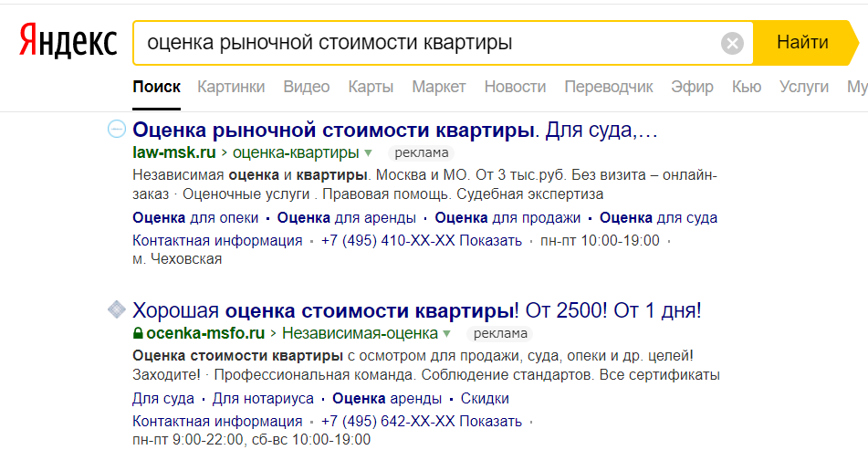
Task: Click the Найти search button
Action: point(806,43)
